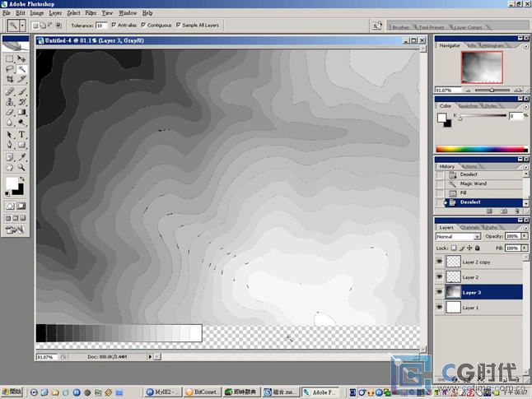This screenshot has height=399, width=532.
Task: Switch to the Actions tab
Action: click(x=470, y=166)
